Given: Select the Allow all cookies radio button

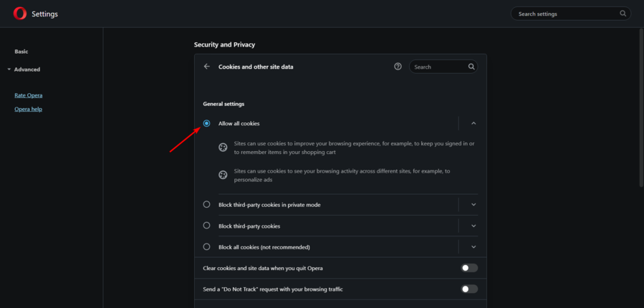Looking at the screenshot, I should 206,123.
